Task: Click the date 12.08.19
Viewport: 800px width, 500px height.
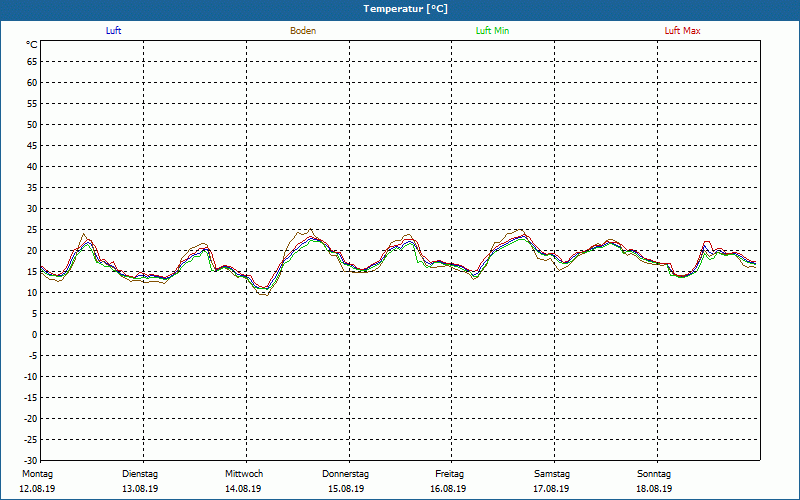Action: point(37,489)
